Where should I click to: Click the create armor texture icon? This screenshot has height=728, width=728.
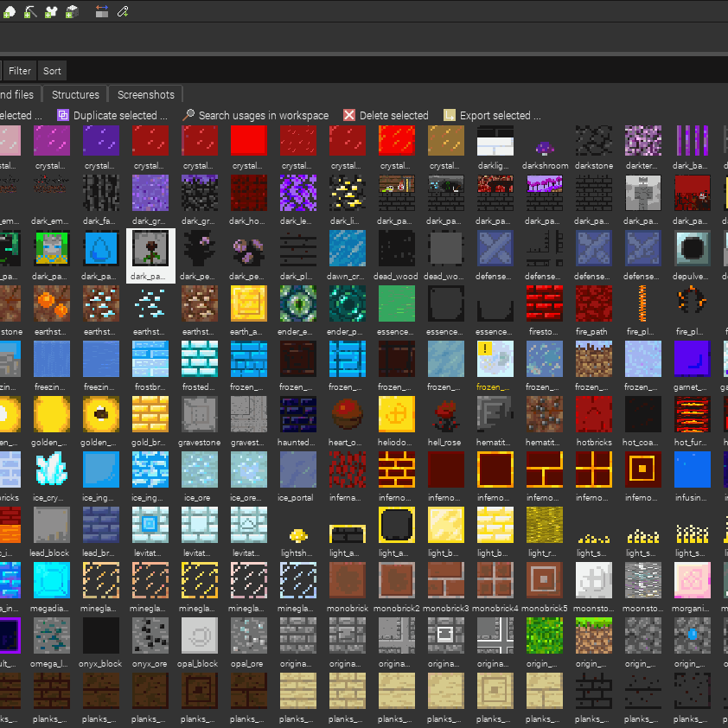(x=51, y=11)
